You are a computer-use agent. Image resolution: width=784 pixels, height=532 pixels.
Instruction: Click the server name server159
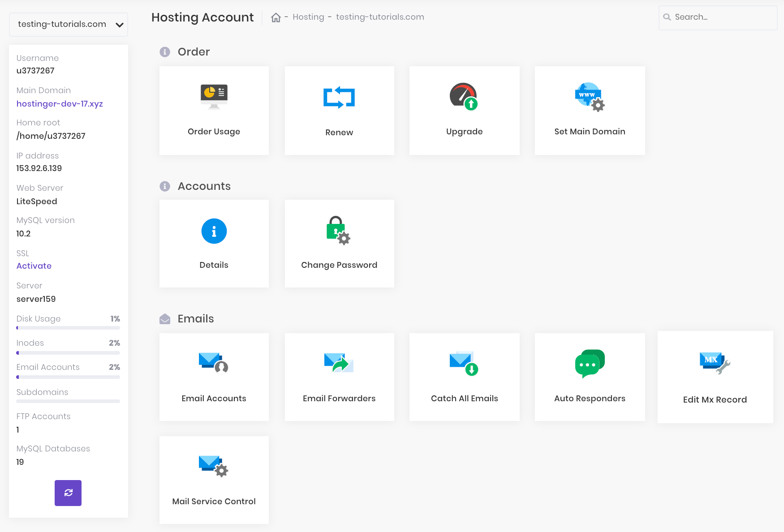pyautogui.click(x=36, y=299)
